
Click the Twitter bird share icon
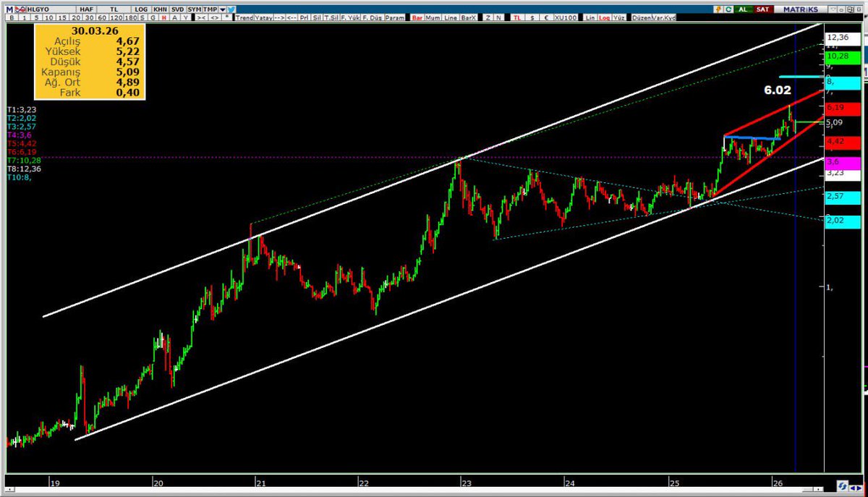tap(231, 9)
